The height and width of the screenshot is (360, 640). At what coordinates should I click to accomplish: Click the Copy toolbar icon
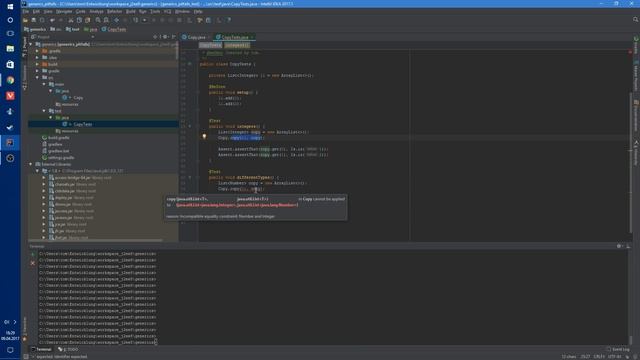click(x=79, y=20)
